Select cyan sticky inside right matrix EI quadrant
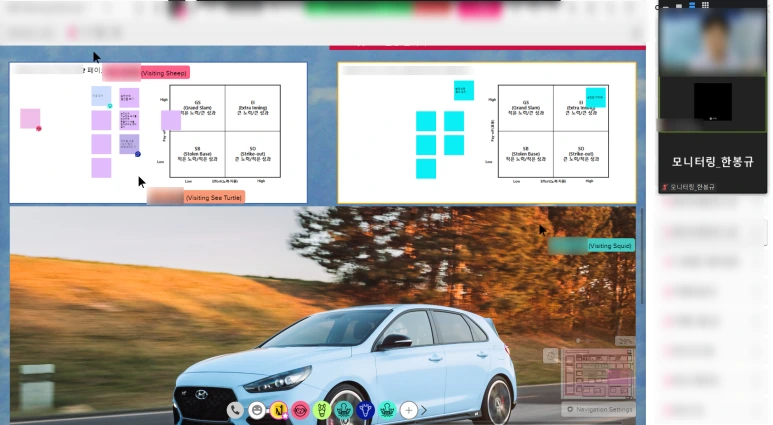 coord(596,98)
